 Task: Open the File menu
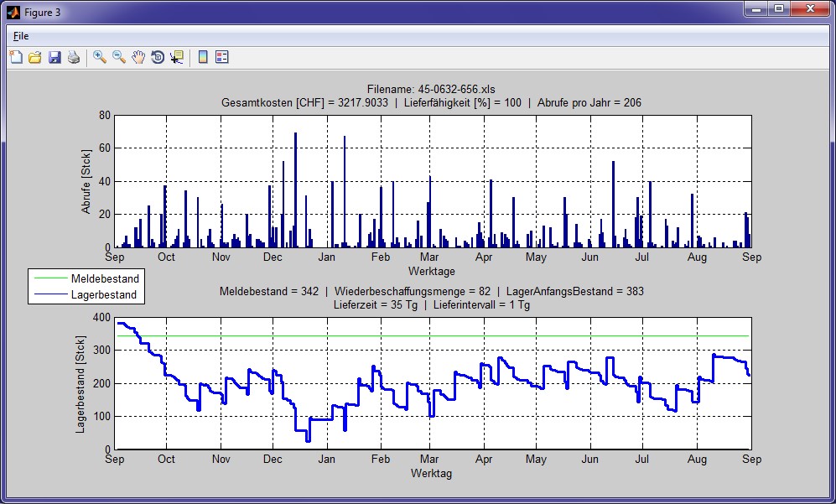click(x=20, y=36)
